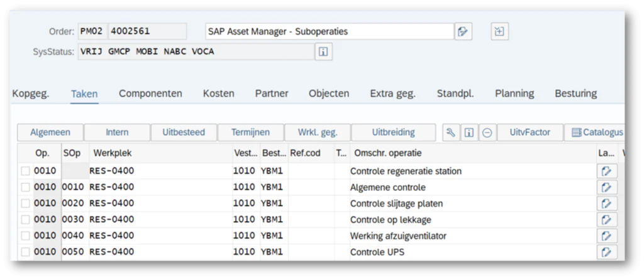Open long text for Controle op lekkage
644x280 pixels.
tap(607, 220)
